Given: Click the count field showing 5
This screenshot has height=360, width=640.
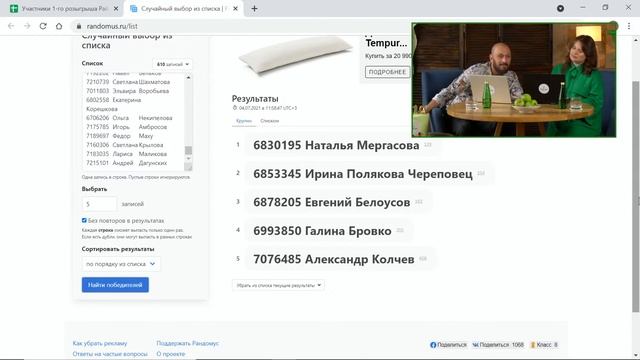Looking at the screenshot, I should pyautogui.click(x=99, y=204).
